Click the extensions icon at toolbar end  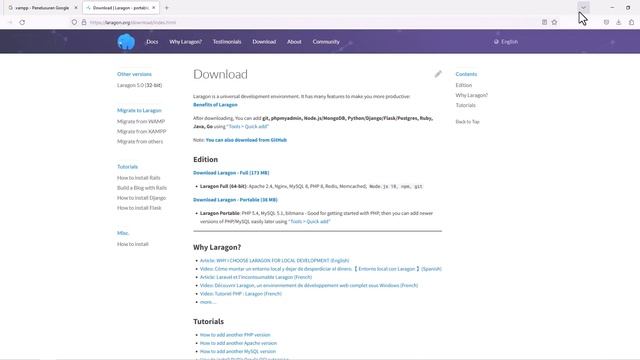(x=631, y=22)
